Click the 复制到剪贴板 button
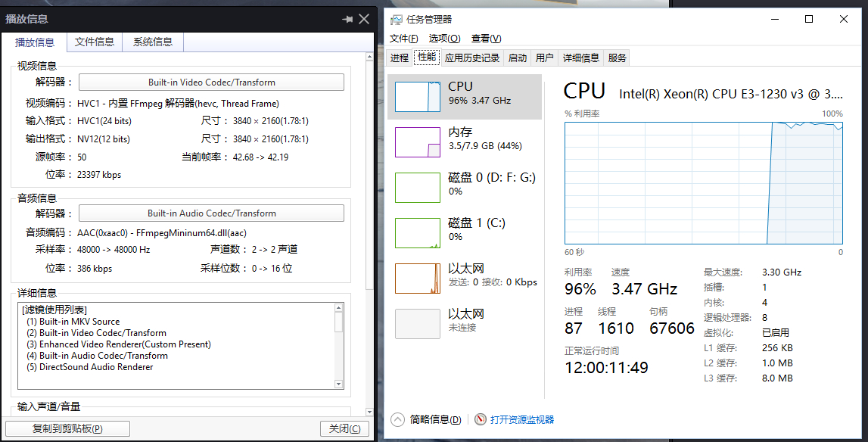 [x=67, y=429]
